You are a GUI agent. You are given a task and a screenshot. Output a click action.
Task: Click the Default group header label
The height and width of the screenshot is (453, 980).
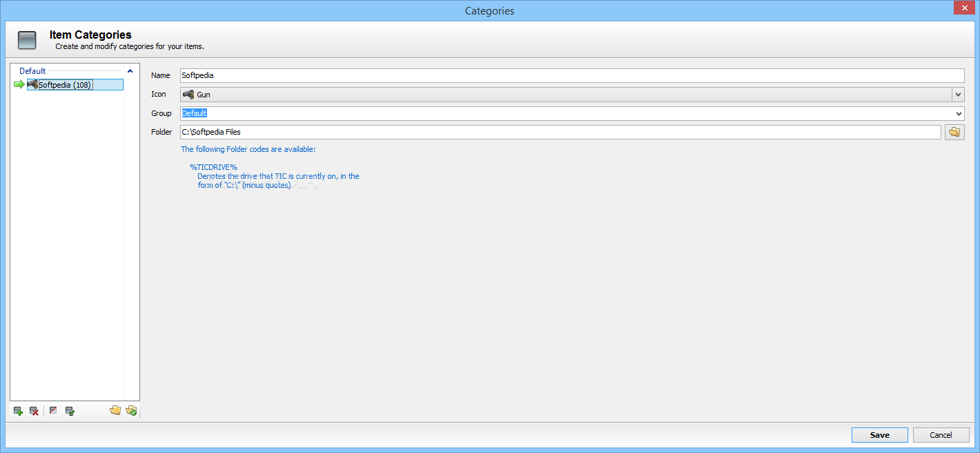pyautogui.click(x=32, y=70)
